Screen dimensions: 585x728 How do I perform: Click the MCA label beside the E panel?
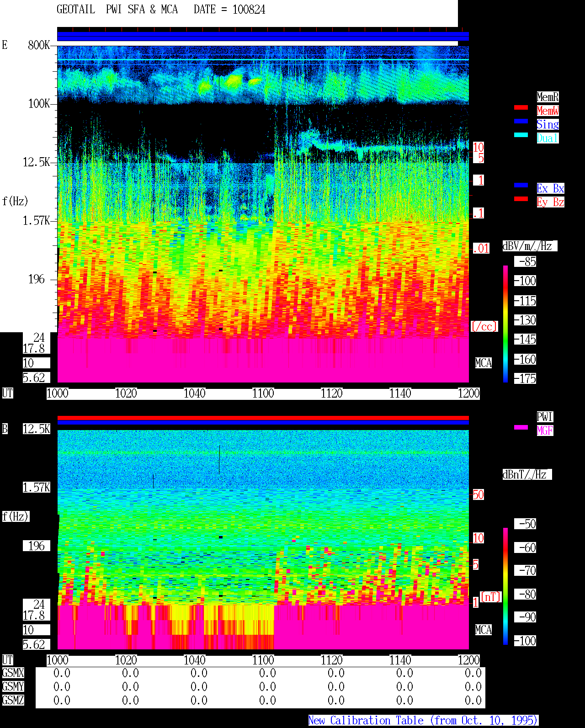point(484,363)
